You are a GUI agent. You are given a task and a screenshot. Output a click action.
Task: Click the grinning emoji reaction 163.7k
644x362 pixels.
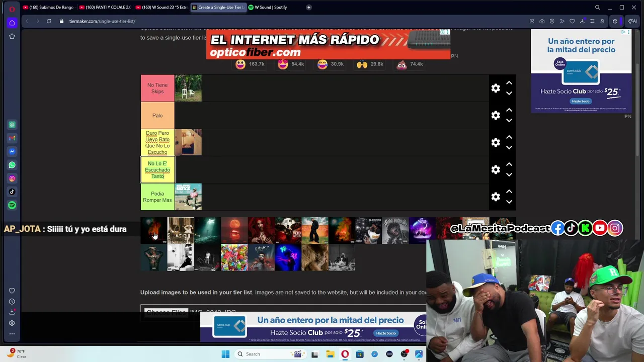coord(240,64)
